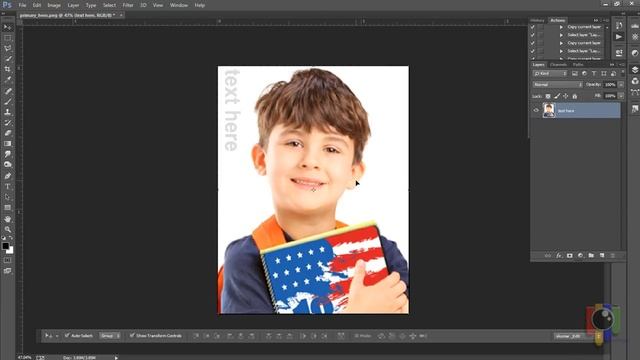This screenshot has height=360, width=640.
Task: Switch to the Channels tab
Action: (x=558, y=64)
